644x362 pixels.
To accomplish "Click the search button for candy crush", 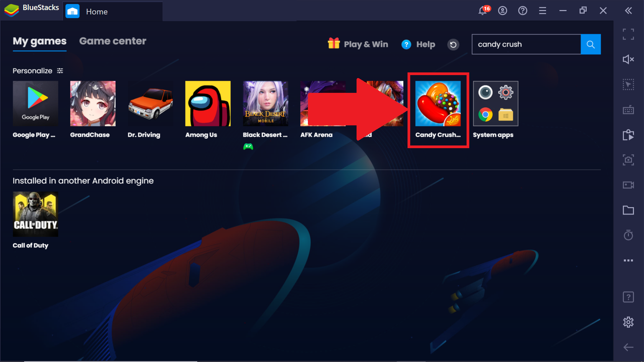I will 591,44.
